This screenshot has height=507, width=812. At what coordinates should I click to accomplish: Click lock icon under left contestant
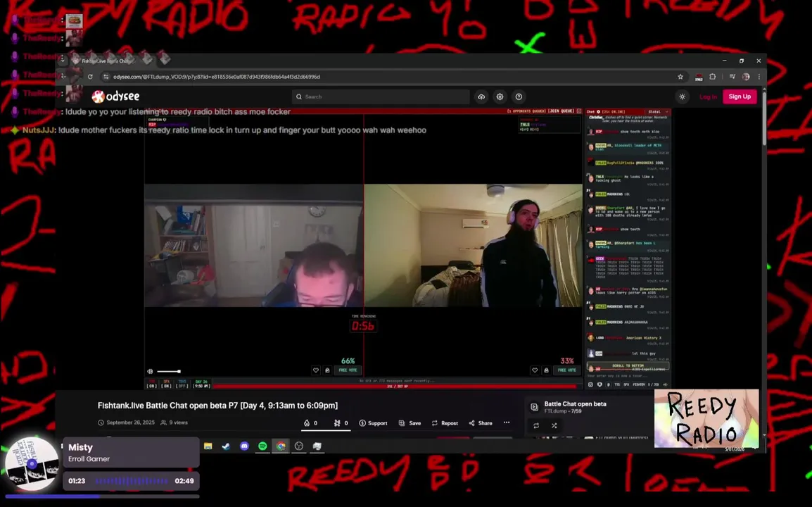pyautogui.click(x=327, y=370)
